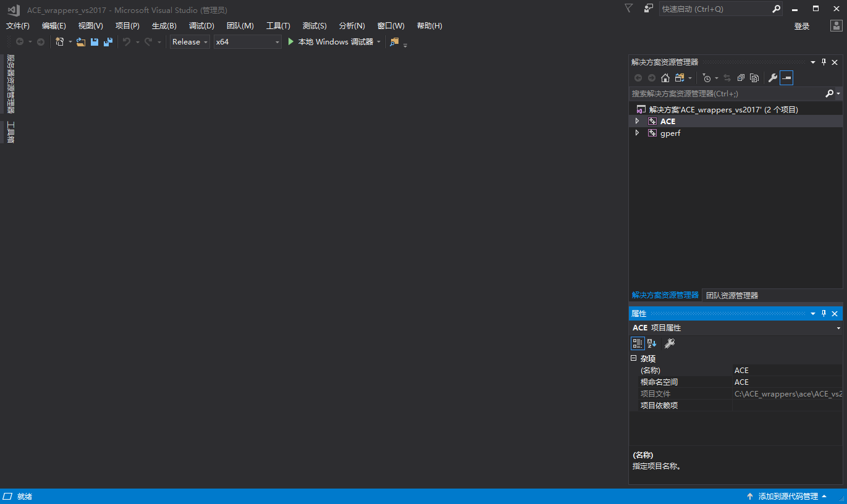Expand the gperf project node
Screen dimensions: 847x504
[637, 133]
